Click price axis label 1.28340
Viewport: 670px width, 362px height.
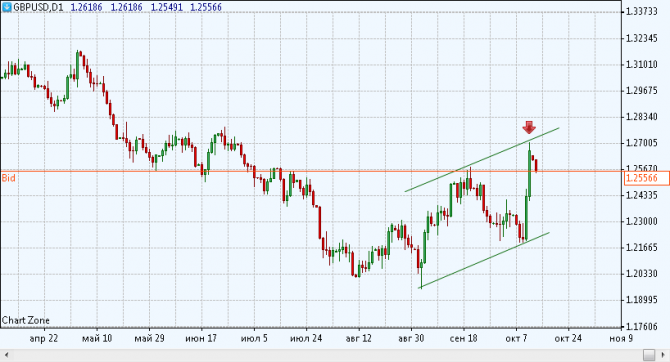coord(642,117)
